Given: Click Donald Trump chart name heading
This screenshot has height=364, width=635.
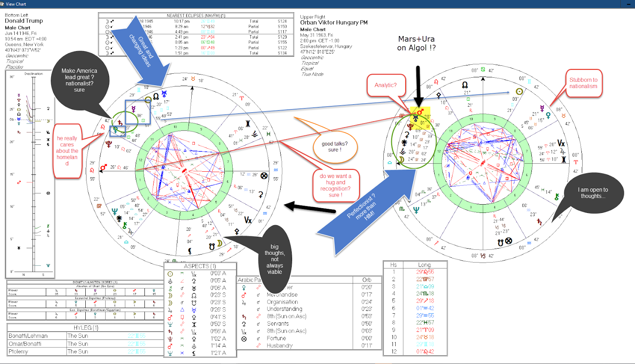Looking at the screenshot, I should (x=24, y=21).
